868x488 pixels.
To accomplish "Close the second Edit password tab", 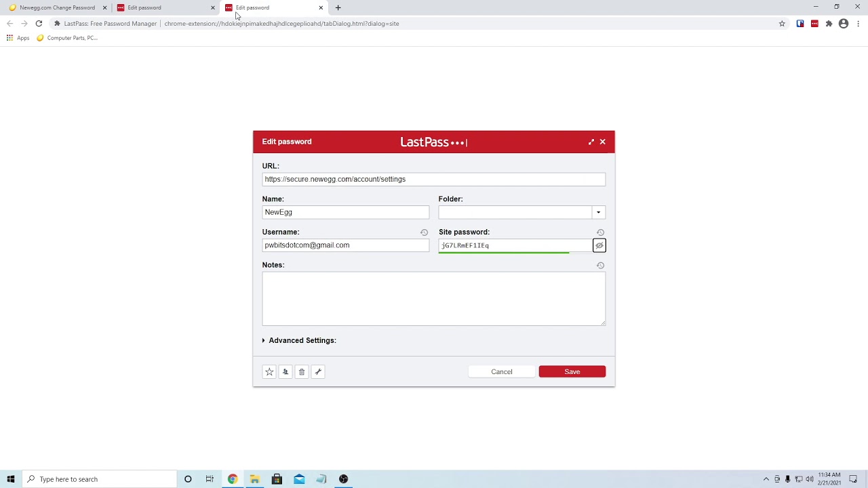I will 212,7.
